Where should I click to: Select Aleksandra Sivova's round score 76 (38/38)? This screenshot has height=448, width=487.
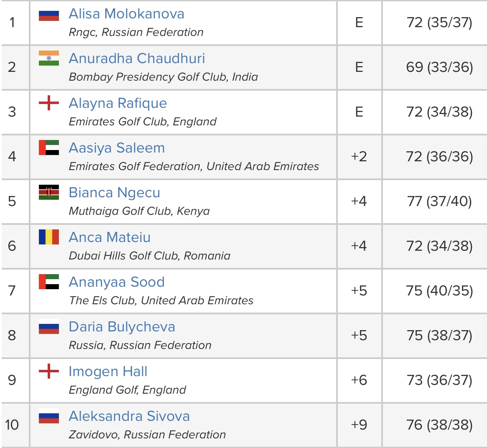(439, 425)
